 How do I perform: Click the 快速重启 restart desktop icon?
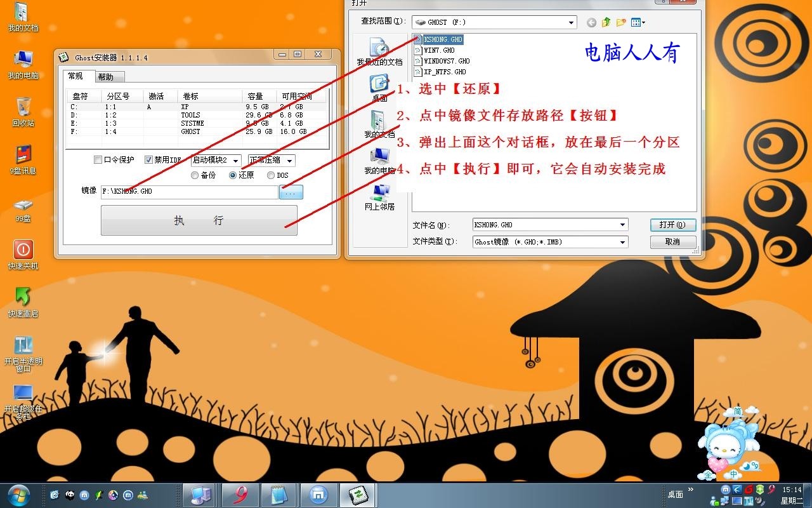(x=23, y=302)
